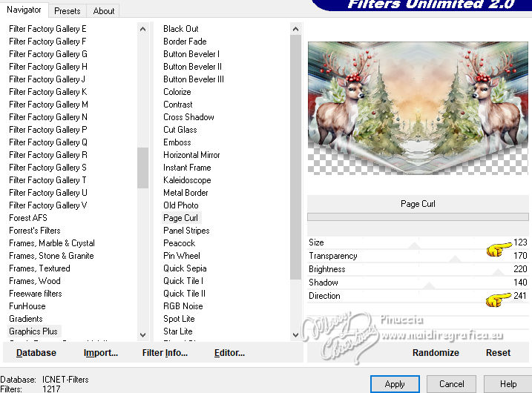Select Graphics Plus category
This screenshot has width=532, height=393.
point(33,331)
